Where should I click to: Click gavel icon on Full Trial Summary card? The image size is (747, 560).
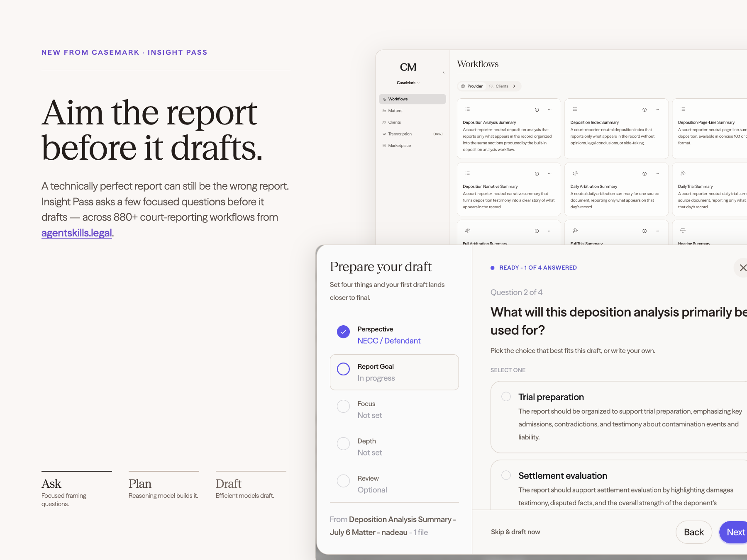click(575, 230)
